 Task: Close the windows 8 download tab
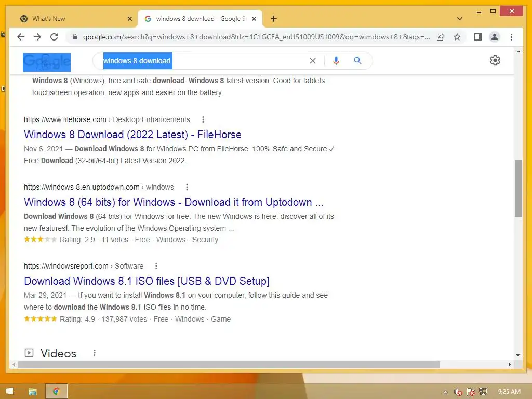coord(254,19)
